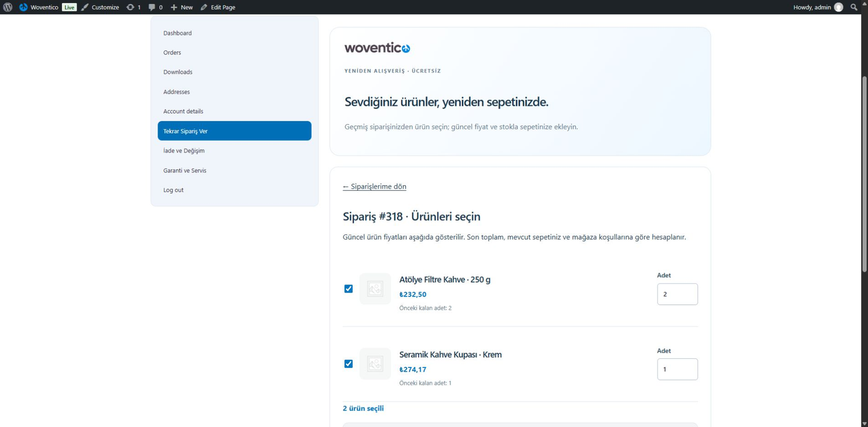Open the updates icon showing 1
The width and height of the screenshot is (868, 427).
coord(130,7)
